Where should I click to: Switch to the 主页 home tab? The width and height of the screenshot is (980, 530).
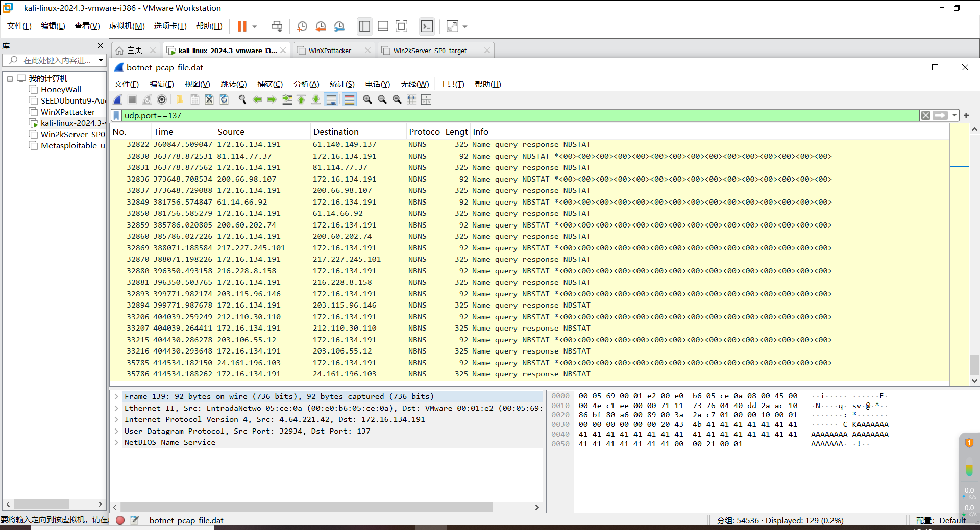tap(136, 51)
